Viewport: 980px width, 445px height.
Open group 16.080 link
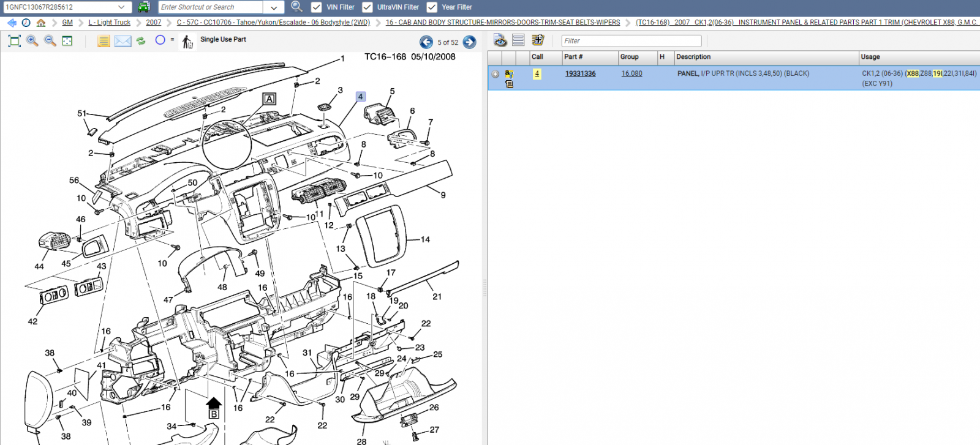point(631,73)
